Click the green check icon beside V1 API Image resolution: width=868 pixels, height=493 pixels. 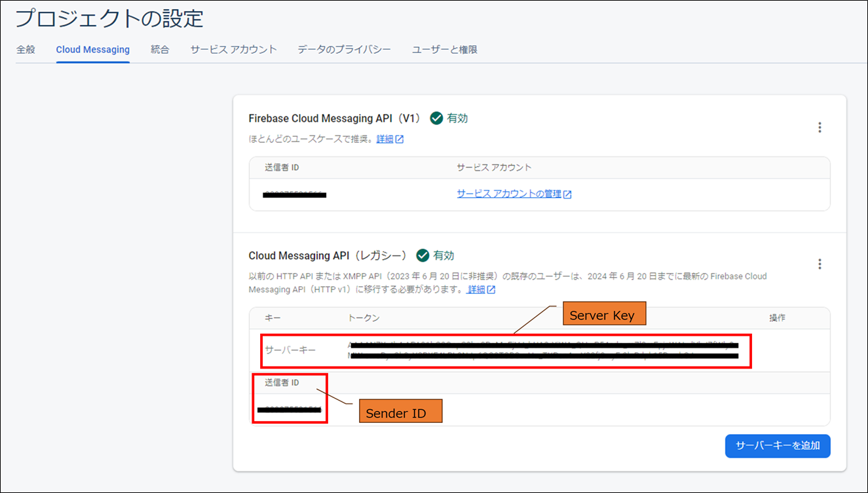[x=436, y=119]
